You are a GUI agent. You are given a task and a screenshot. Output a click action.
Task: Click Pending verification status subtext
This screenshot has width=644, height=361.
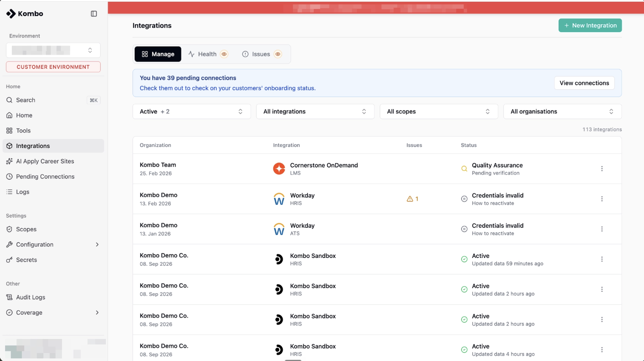[x=496, y=173]
